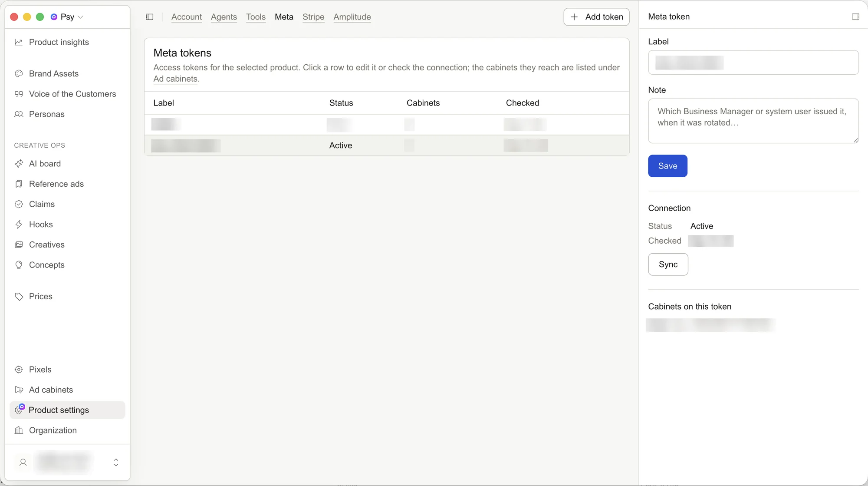Switch to the Tools tab

(x=256, y=17)
